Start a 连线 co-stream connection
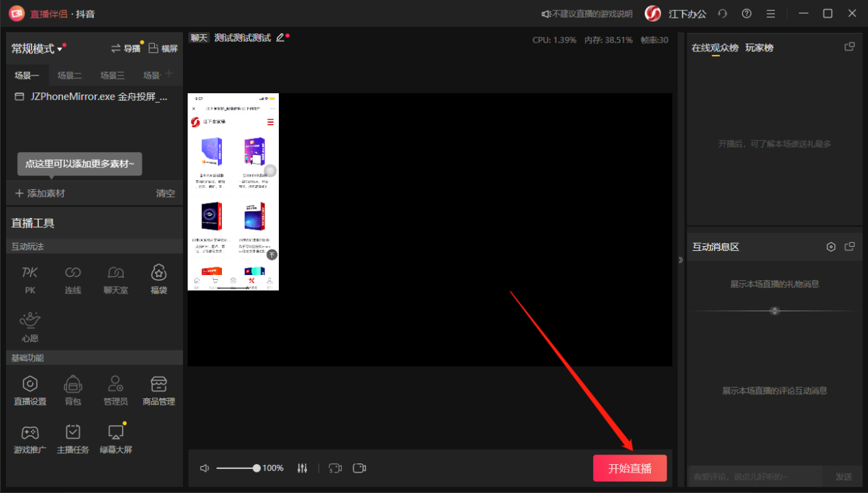This screenshot has height=493, width=868. click(x=73, y=280)
